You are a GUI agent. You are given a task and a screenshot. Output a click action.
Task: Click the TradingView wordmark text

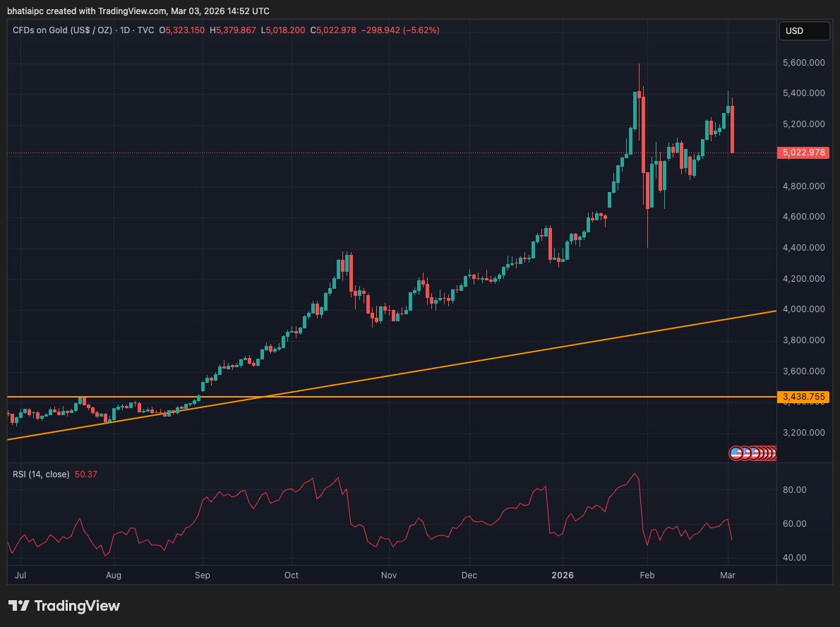pyautogui.click(x=77, y=606)
